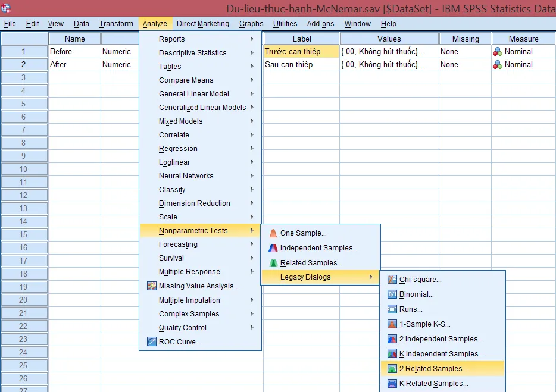Click the Missing Value Analysis icon
556x392 pixels.
(150, 287)
